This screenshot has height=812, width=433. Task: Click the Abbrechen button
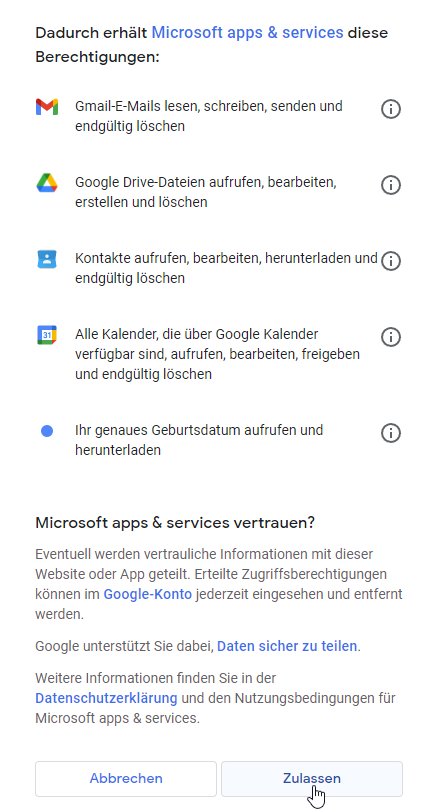point(126,778)
